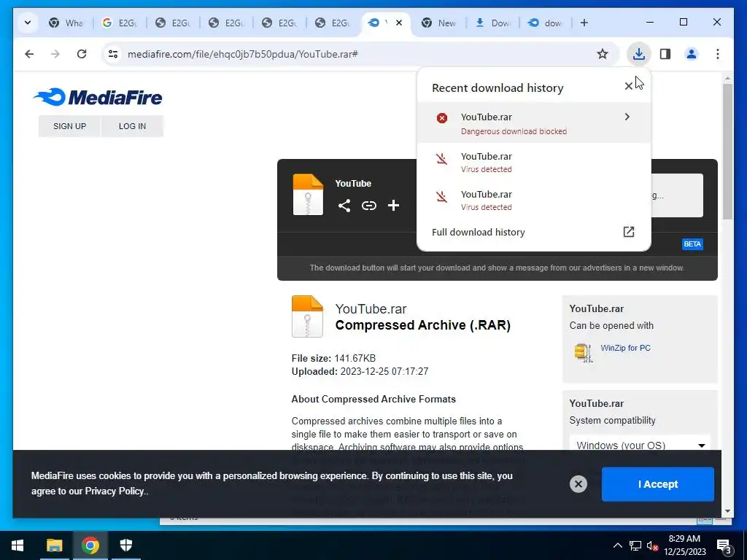Viewport: 747px width, 560px height.
Task: Click the forward navigation arrow
Action: [x=55, y=54]
